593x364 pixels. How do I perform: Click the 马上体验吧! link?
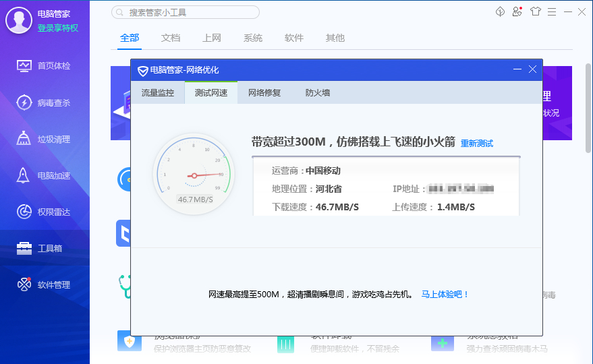(445, 295)
